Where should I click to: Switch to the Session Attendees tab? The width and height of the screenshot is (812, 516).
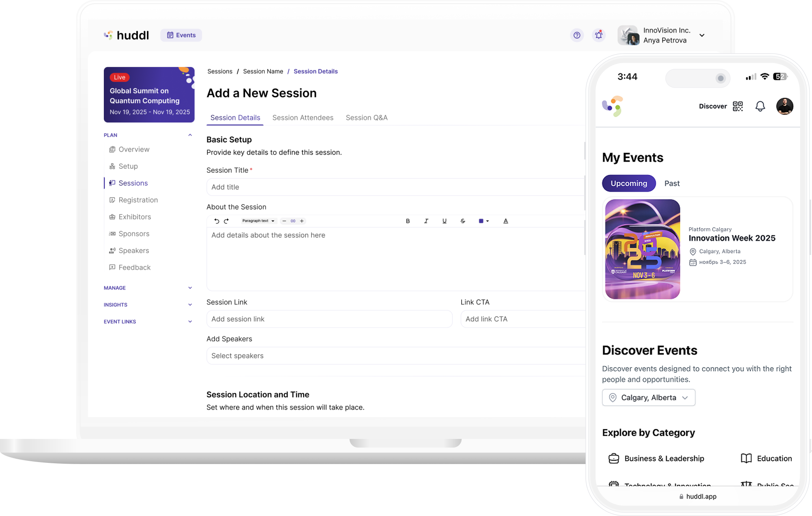click(x=303, y=118)
